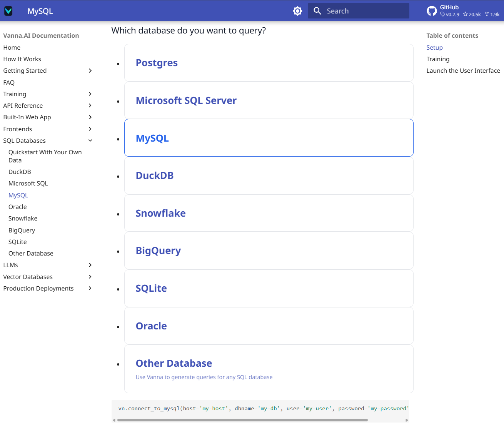This screenshot has width=504, height=431.
Task: Click the GitHub octocat icon
Action: click(x=432, y=11)
